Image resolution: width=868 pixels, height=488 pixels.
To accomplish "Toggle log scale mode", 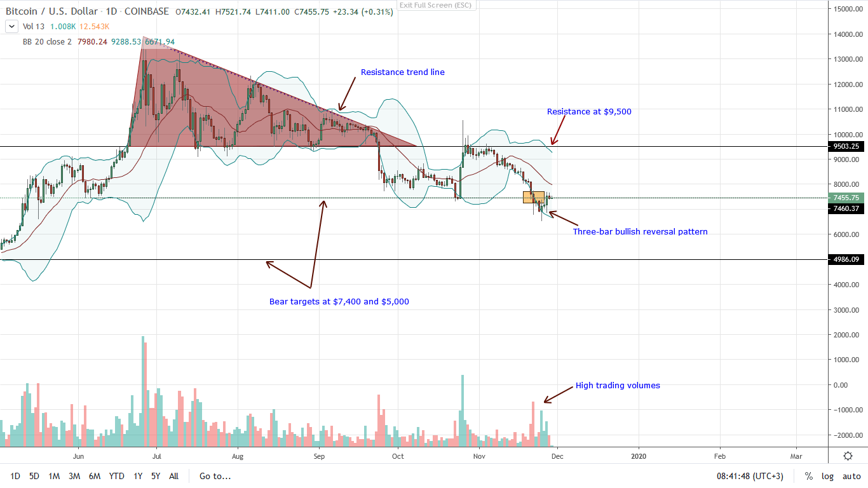I will click(x=827, y=476).
